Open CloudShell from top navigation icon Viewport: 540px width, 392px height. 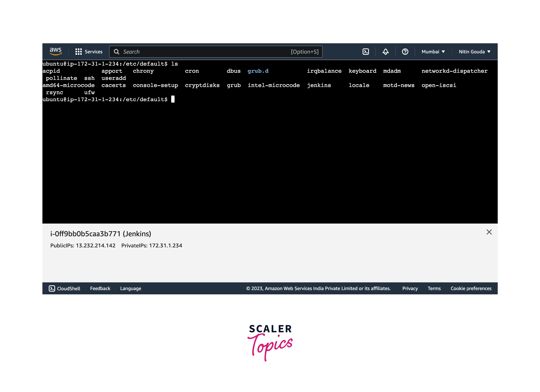pyautogui.click(x=365, y=52)
